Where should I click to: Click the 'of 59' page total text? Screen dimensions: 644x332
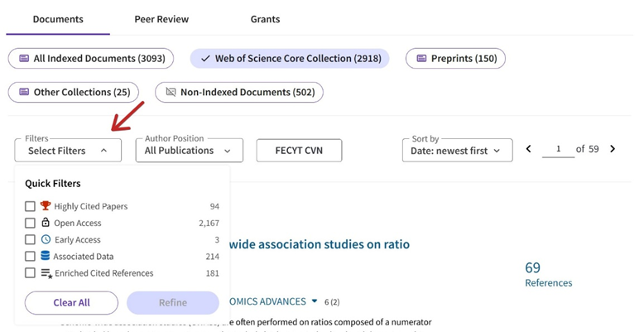pyautogui.click(x=588, y=149)
